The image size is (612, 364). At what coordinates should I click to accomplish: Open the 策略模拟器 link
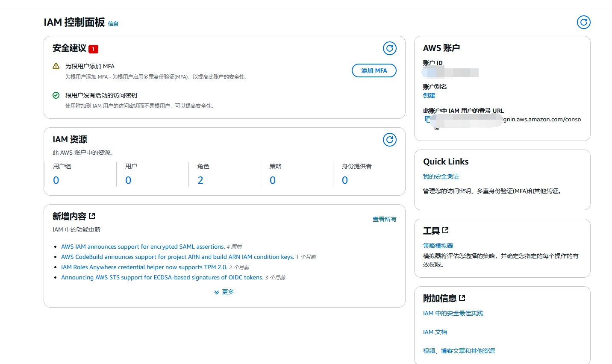[438, 246]
